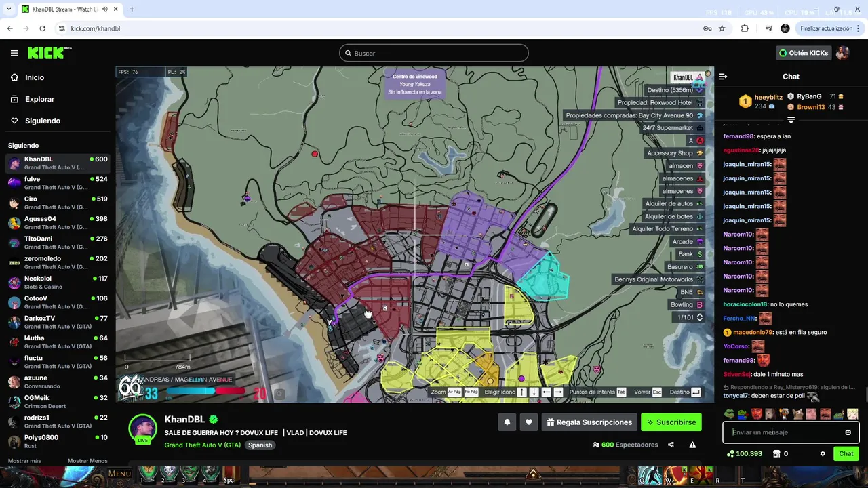Open Polys0800 channel in following list
Image resolution: width=868 pixels, height=488 pixels.
click(x=58, y=441)
